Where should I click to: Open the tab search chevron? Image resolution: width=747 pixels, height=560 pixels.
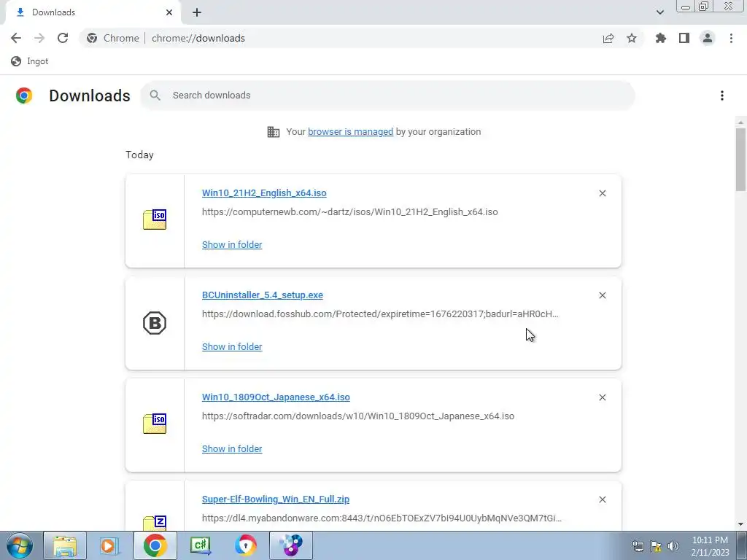(659, 12)
